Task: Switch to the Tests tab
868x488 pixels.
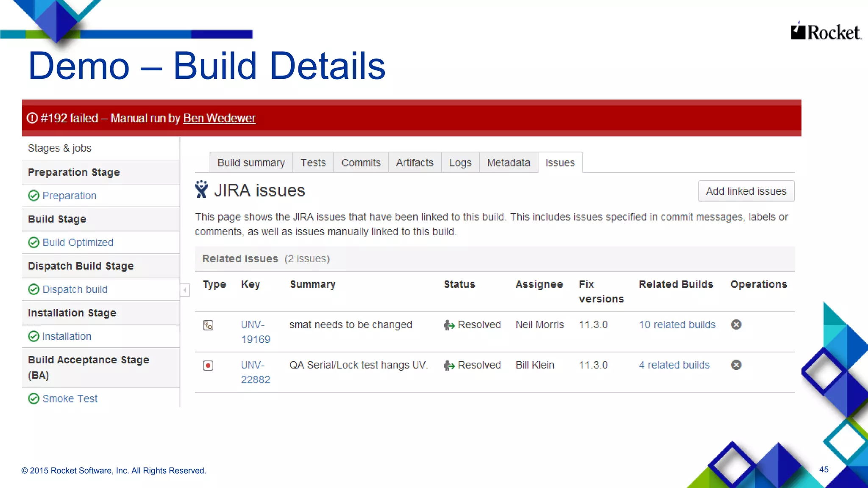Action: click(x=313, y=163)
